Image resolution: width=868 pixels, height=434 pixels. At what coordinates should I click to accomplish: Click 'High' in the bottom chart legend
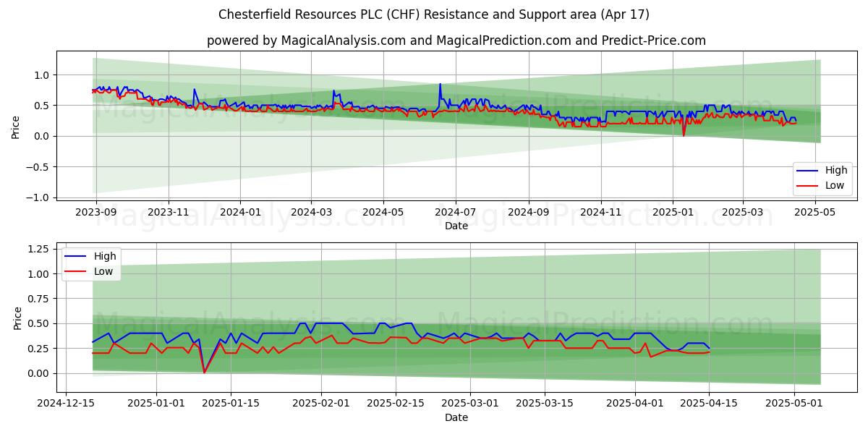tap(105, 256)
